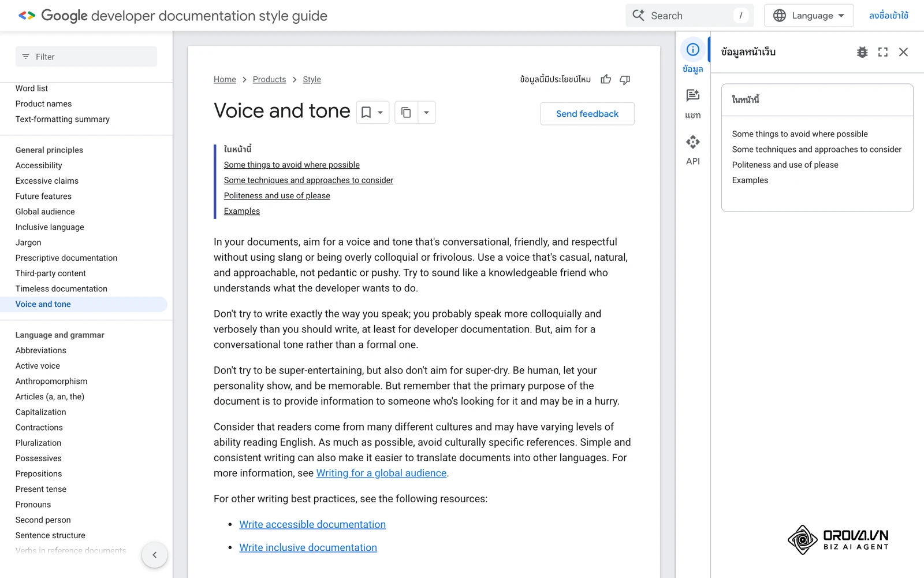Select Accessibility in the sidebar
The image size is (924, 578).
tap(39, 165)
